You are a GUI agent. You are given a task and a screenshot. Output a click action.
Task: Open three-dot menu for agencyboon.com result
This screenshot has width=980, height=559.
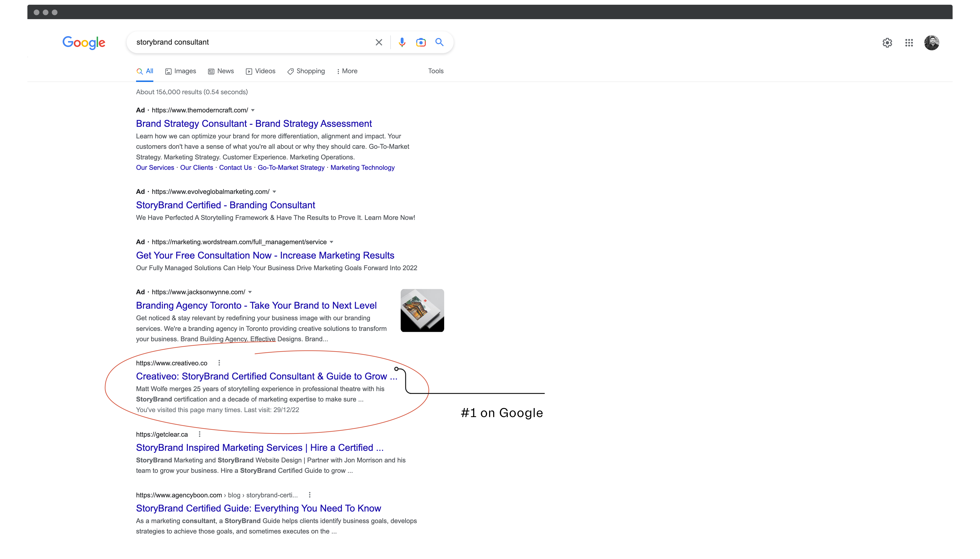pos(309,495)
